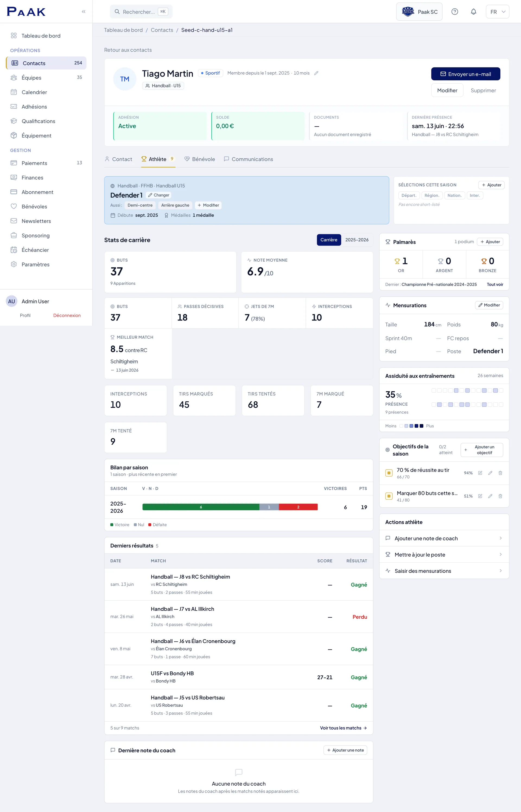Switch stats to the 2025-2026 season
The width and height of the screenshot is (521, 812).
[357, 240]
